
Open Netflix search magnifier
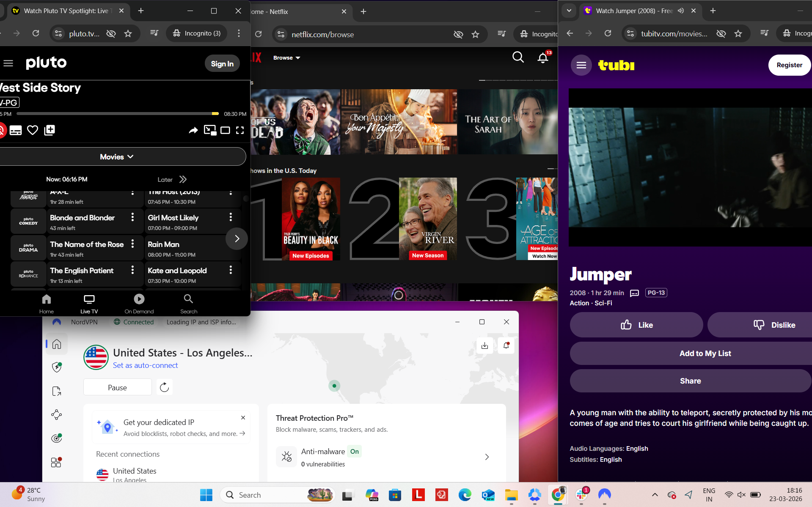(x=518, y=57)
